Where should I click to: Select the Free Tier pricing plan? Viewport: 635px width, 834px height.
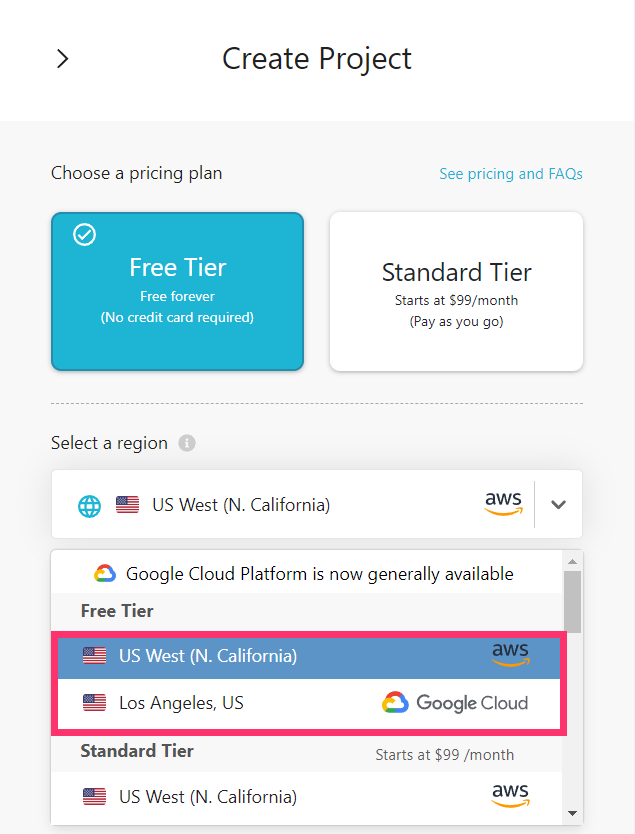point(177,291)
